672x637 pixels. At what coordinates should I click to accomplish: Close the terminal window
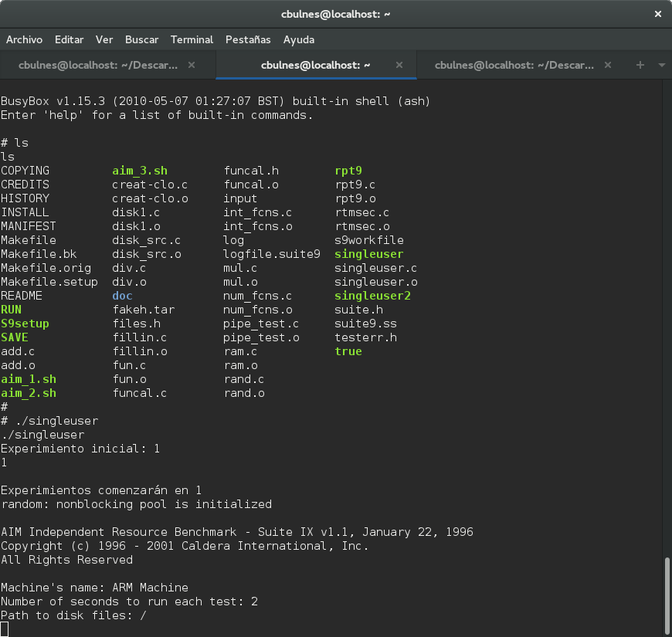[658, 14]
